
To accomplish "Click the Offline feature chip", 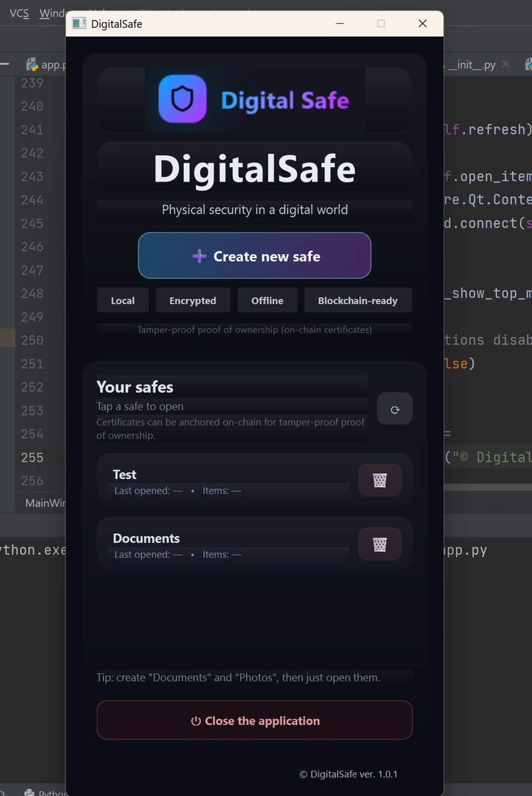I will (x=267, y=300).
